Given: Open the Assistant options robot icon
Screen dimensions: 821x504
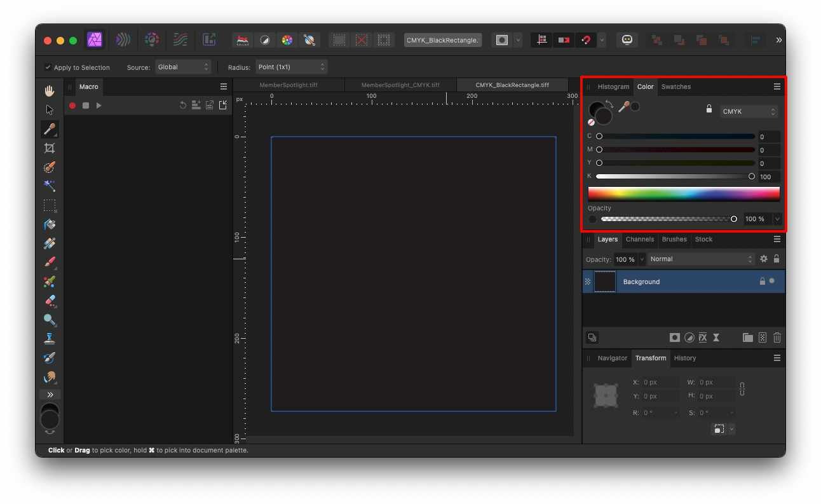Looking at the screenshot, I should point(627,40).
